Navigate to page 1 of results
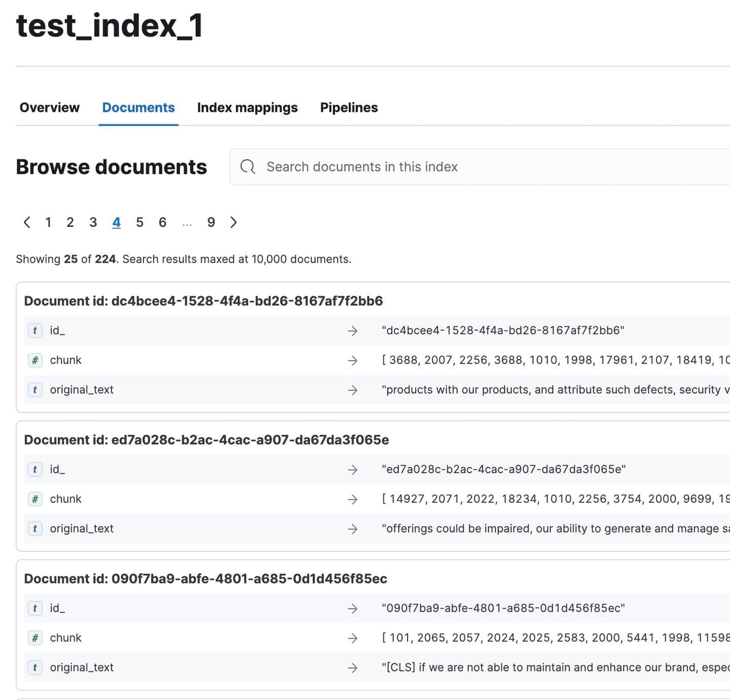 tap(48, 222)
